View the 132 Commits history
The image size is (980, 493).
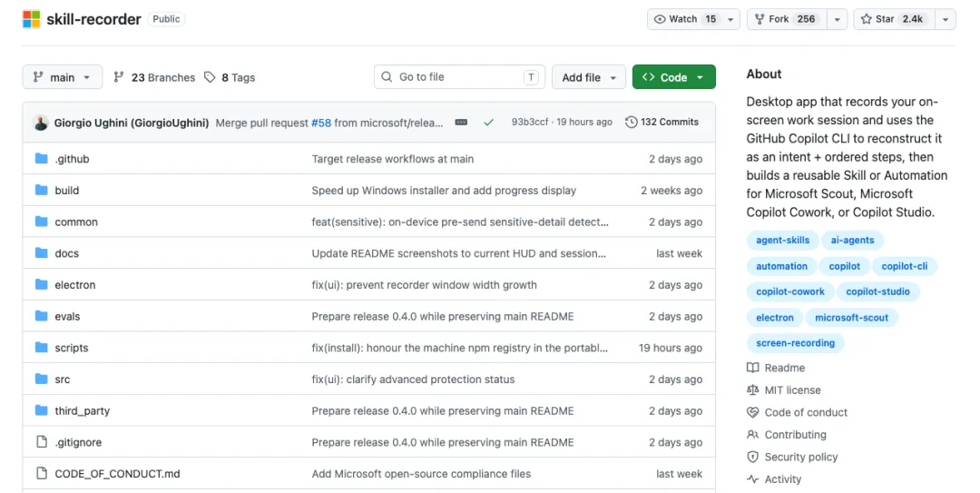click(661, 122)
